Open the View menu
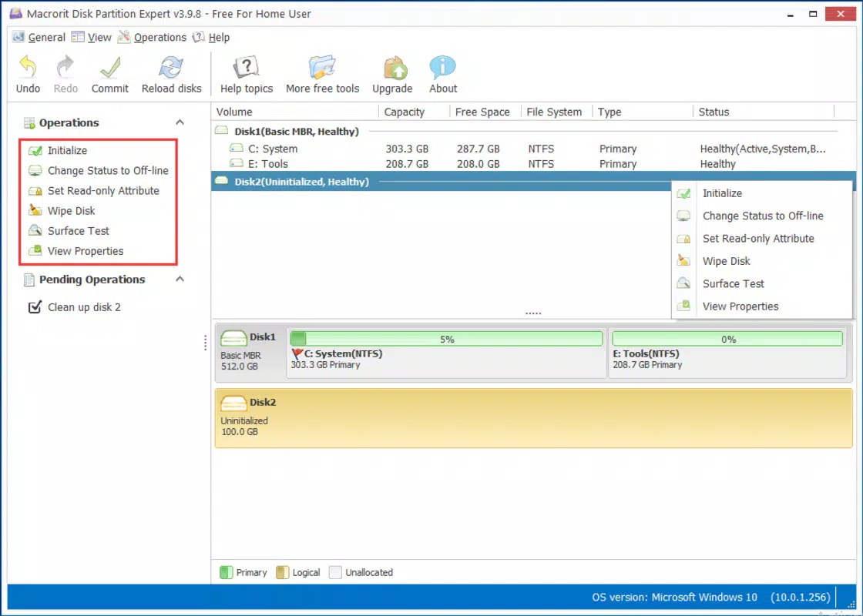This screenshot has height=616, width=863. (92, 38)
